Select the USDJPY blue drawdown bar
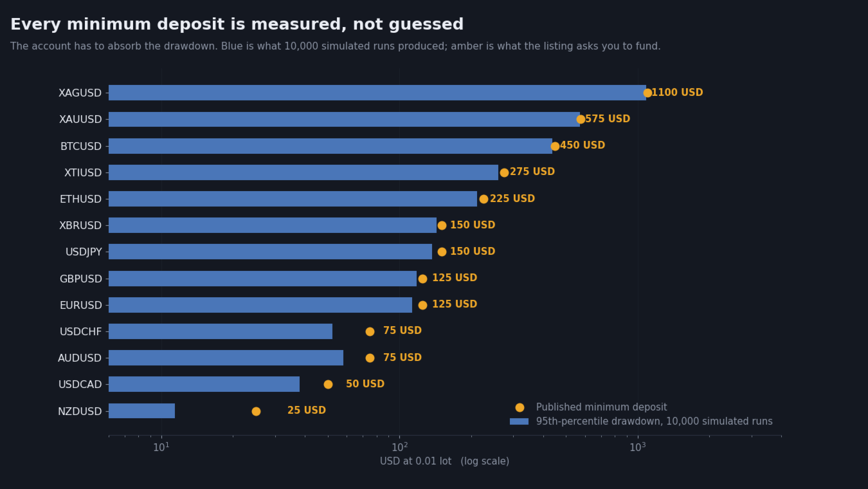 270,252
